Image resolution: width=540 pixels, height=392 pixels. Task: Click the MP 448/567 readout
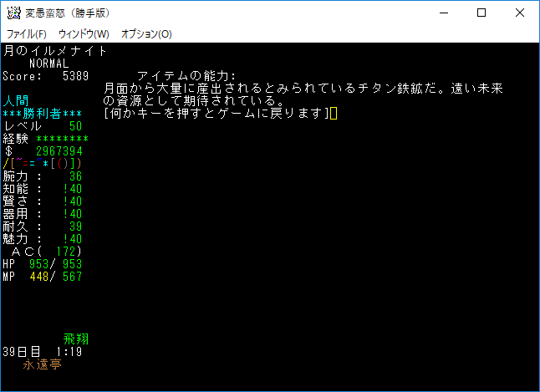[x=42, y=277]
